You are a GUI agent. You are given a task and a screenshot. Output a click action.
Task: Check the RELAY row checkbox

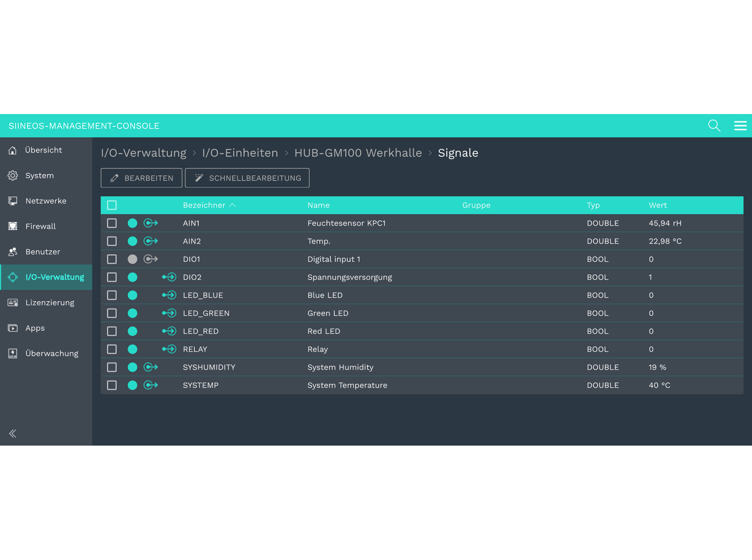(112, 349)
